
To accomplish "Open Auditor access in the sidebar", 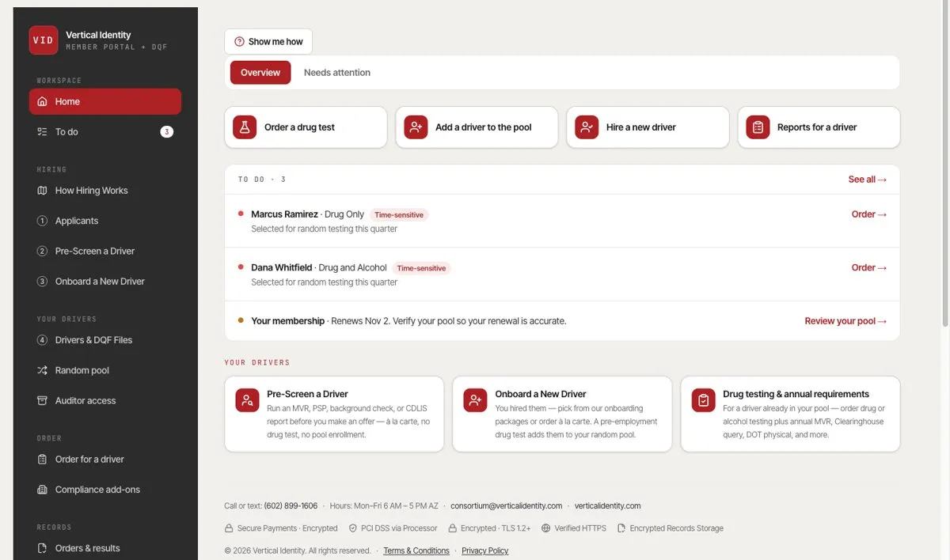I will (x=105, y=401).
